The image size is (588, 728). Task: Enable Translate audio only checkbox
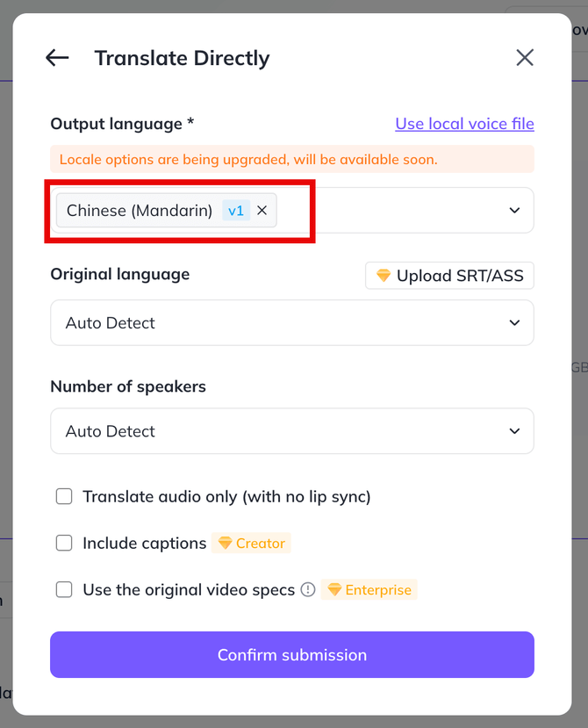click(x=64, y=496)
